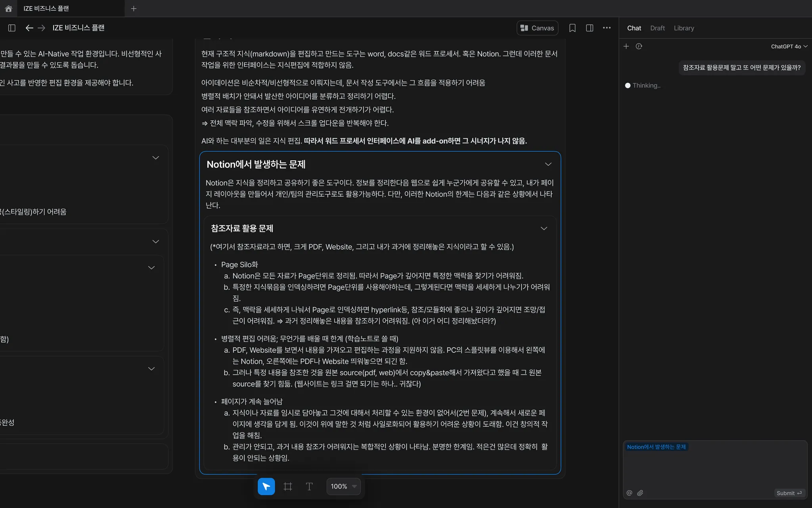
Task: Open the split view icon in toolbar
Action: [x=589, y=28]
